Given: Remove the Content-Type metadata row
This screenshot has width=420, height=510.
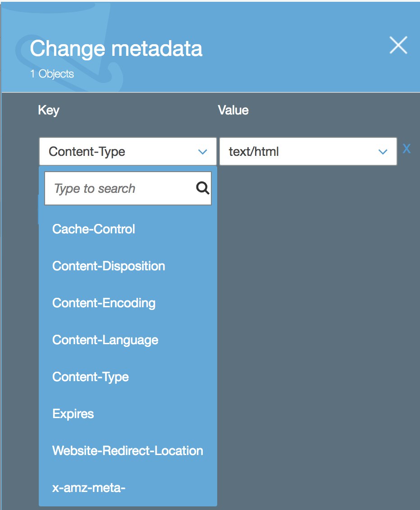Looking at the screenshot, I should coord(406,149).
